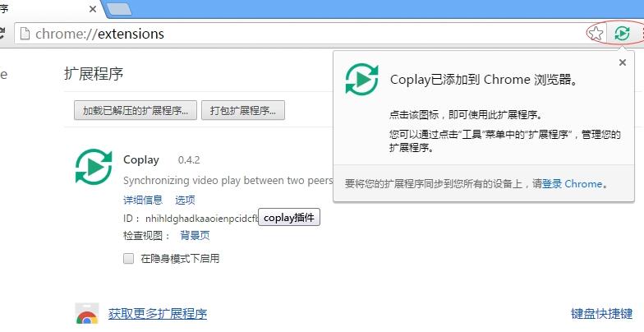
Task: Click the 点击该图标 instruction text
Action: 468,115
